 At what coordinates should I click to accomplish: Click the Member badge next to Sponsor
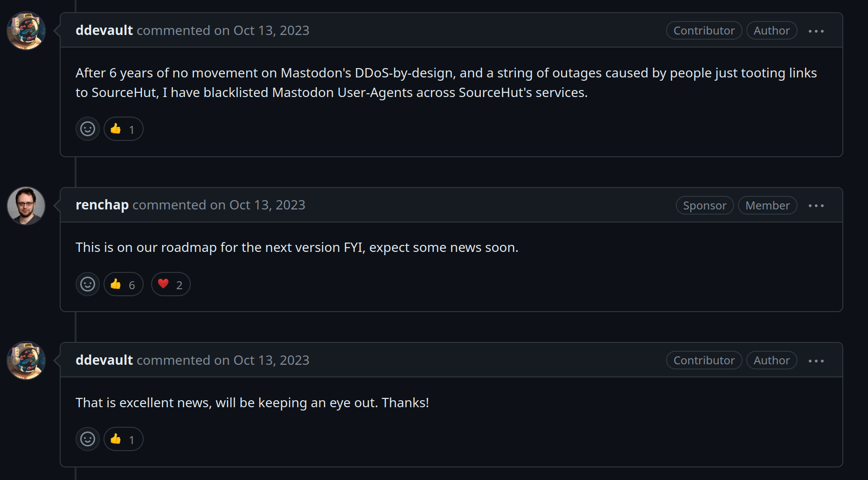pyautogui.click(x=767, y=205)
